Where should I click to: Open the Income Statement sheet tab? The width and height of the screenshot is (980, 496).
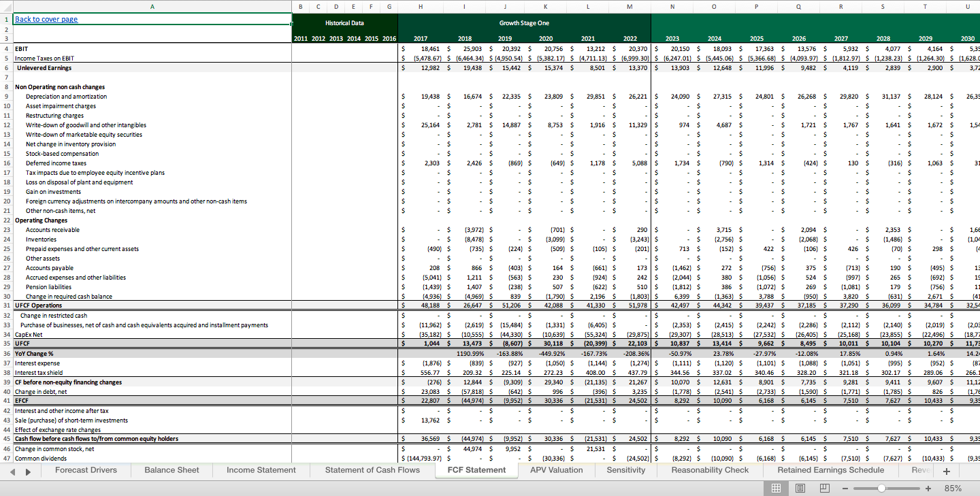(261, 470)
